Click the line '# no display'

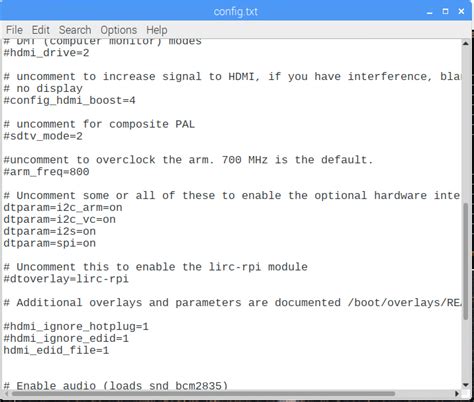[43, 89]
